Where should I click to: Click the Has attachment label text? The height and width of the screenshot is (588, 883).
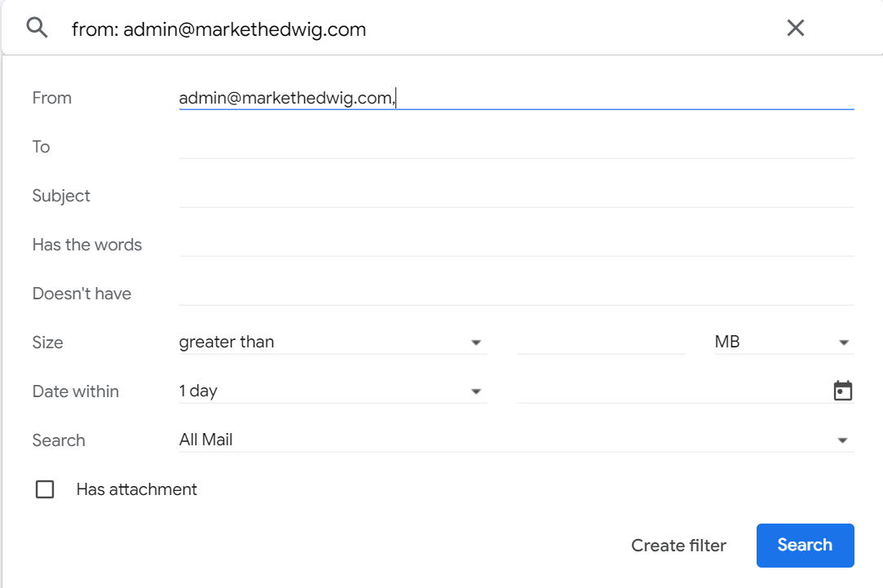point(137,489)
